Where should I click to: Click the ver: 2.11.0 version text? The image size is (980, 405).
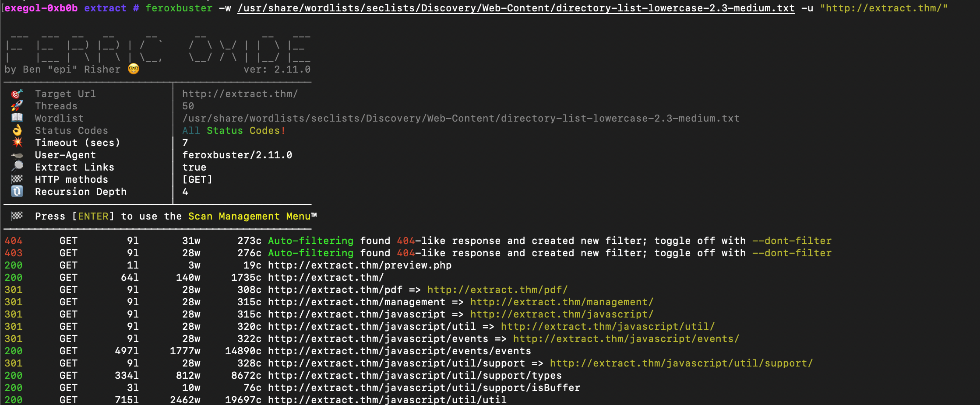coord(277,69)
